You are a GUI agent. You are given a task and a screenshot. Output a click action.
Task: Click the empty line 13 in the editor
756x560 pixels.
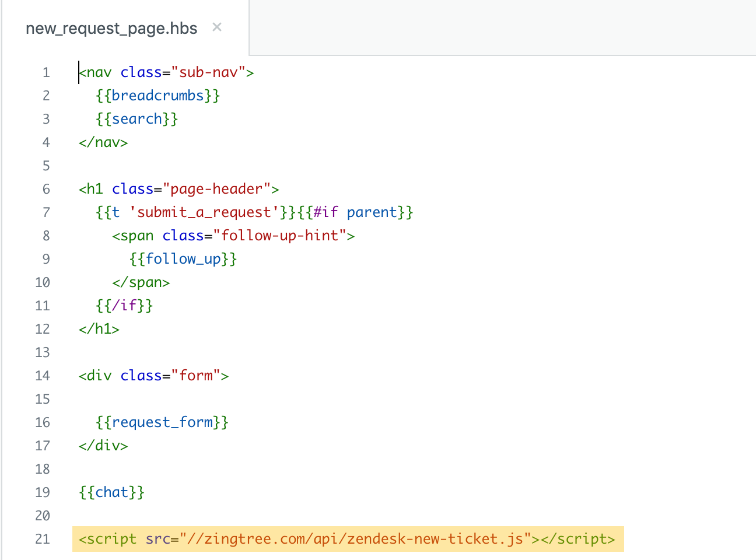coord(175,352)
